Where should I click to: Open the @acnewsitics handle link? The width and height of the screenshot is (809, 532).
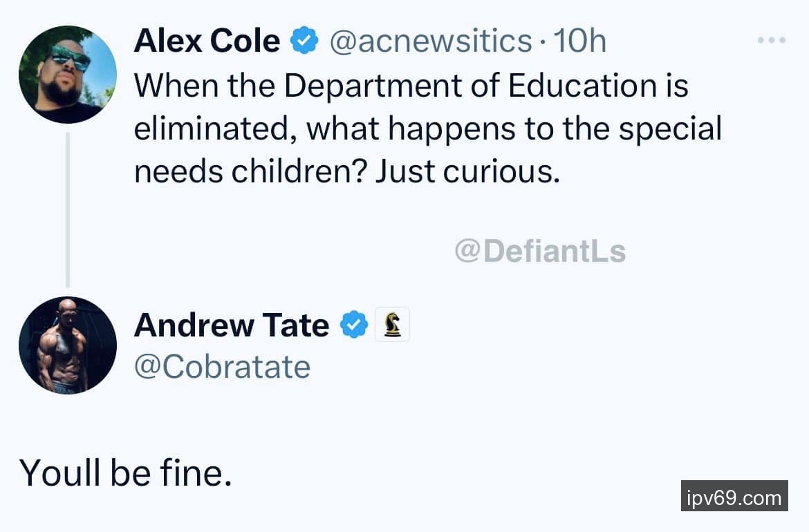pos(430,41)
